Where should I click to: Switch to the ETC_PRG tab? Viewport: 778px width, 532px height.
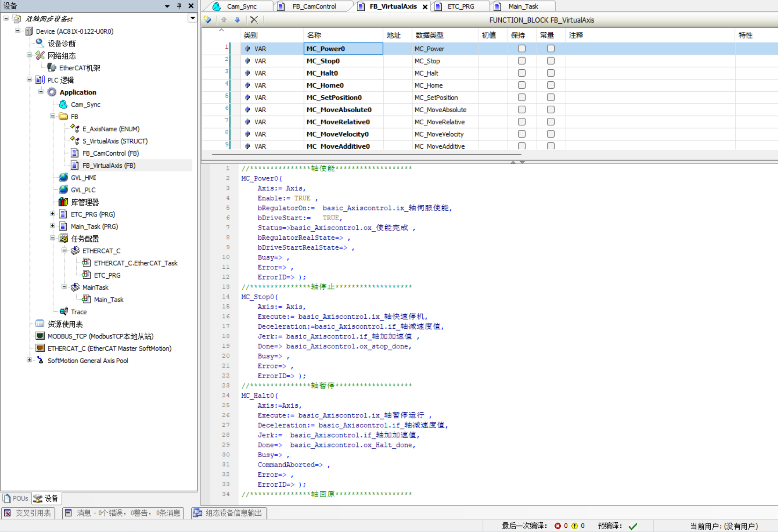[x=461, y=6]
